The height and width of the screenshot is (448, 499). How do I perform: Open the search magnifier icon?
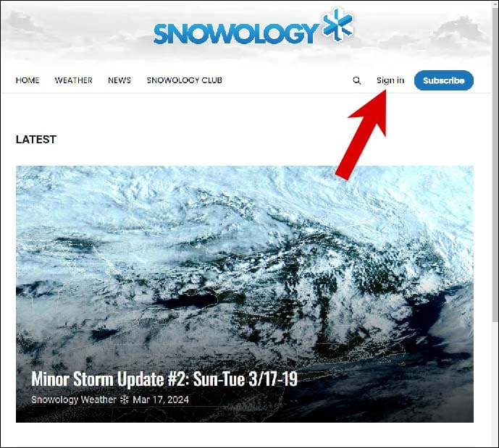(x=357, y=80)
